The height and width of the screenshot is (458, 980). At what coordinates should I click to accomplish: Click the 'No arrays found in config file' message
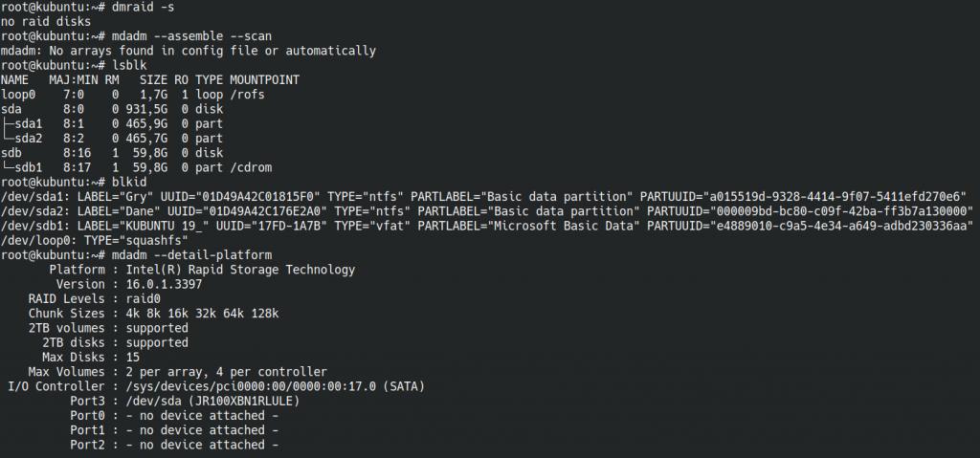143,50
